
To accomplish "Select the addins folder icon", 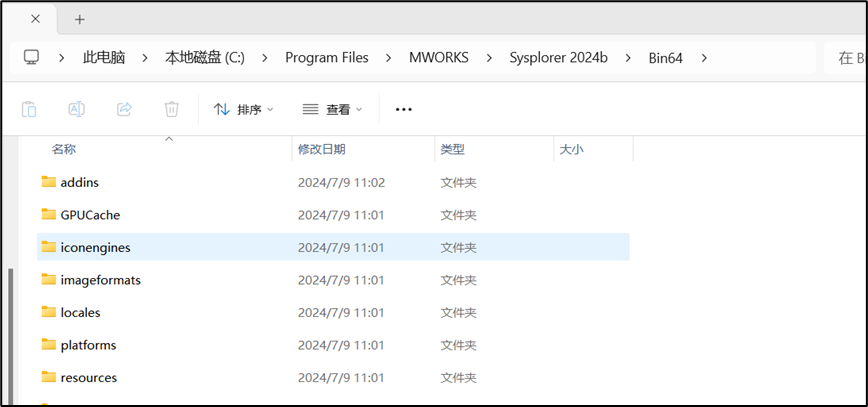I will [49, 182].
